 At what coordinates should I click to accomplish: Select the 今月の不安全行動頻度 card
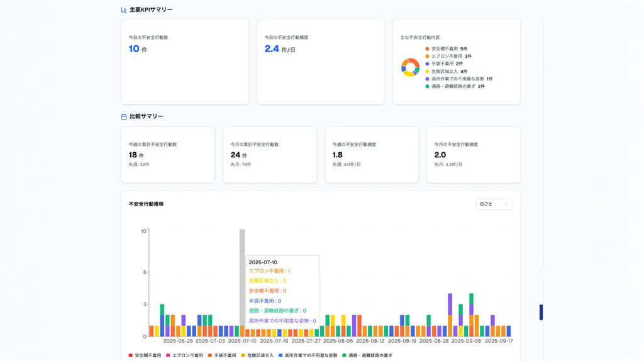coord(473,155)
